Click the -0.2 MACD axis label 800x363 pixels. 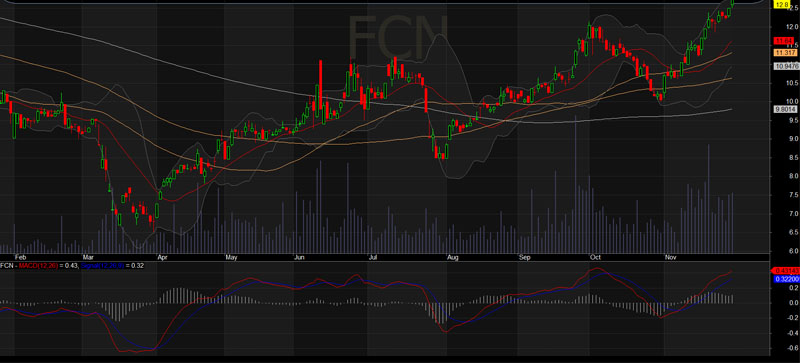click(793, 318)
